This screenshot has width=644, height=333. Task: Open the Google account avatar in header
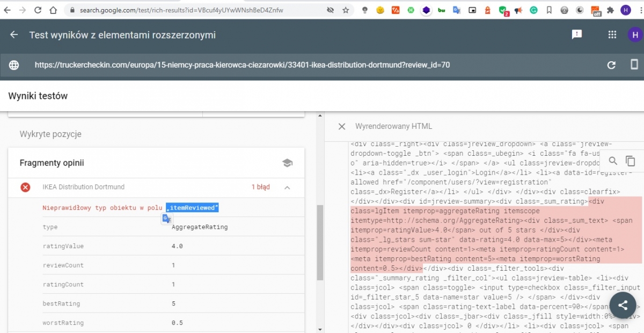[x=635, y=35]
